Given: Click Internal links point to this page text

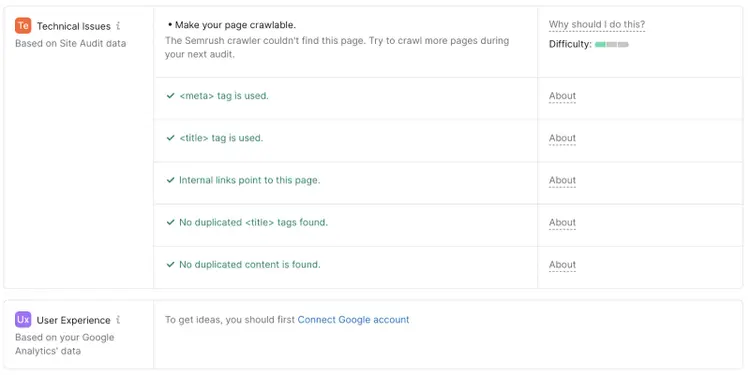Looking at the screenshot, I should (x=250, y=180).
